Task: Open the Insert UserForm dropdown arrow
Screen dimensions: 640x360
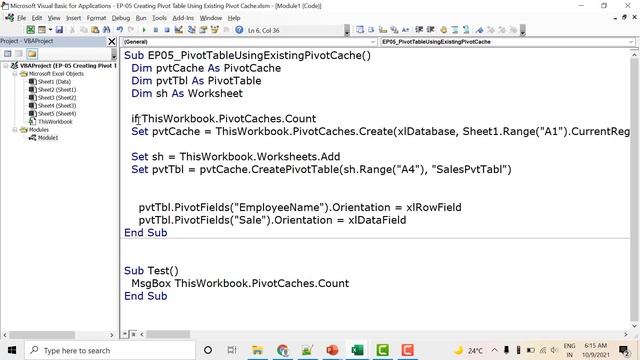Action: [x=50, y=30]
